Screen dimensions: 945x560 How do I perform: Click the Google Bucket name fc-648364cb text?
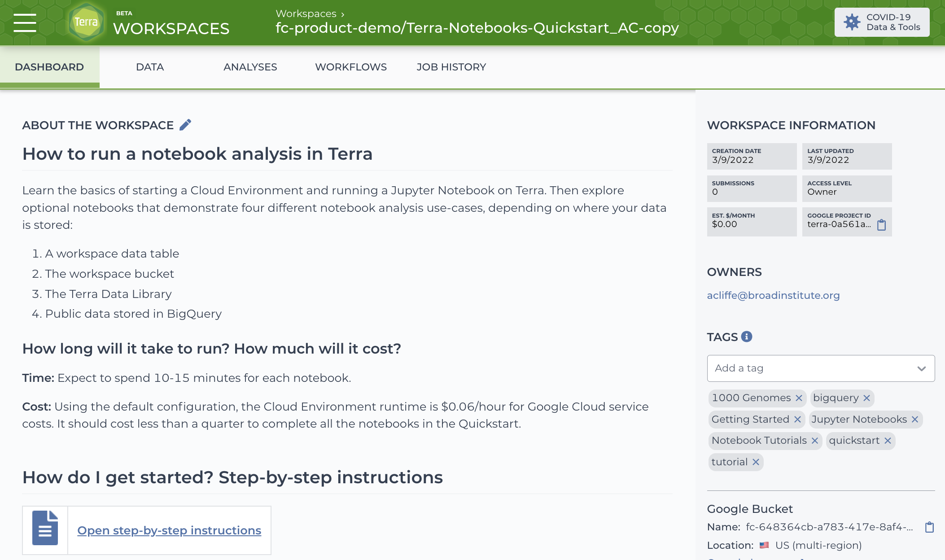tap(829, 527)
